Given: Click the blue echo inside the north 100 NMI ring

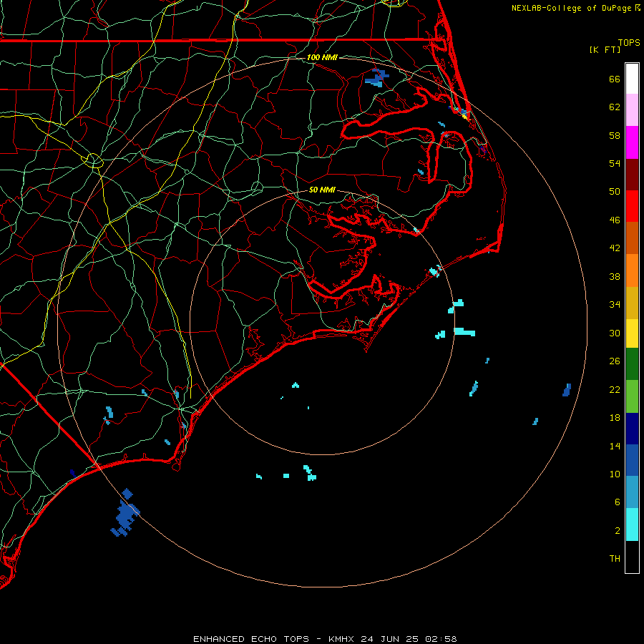Looking at the screenshot, I should 376,79.
